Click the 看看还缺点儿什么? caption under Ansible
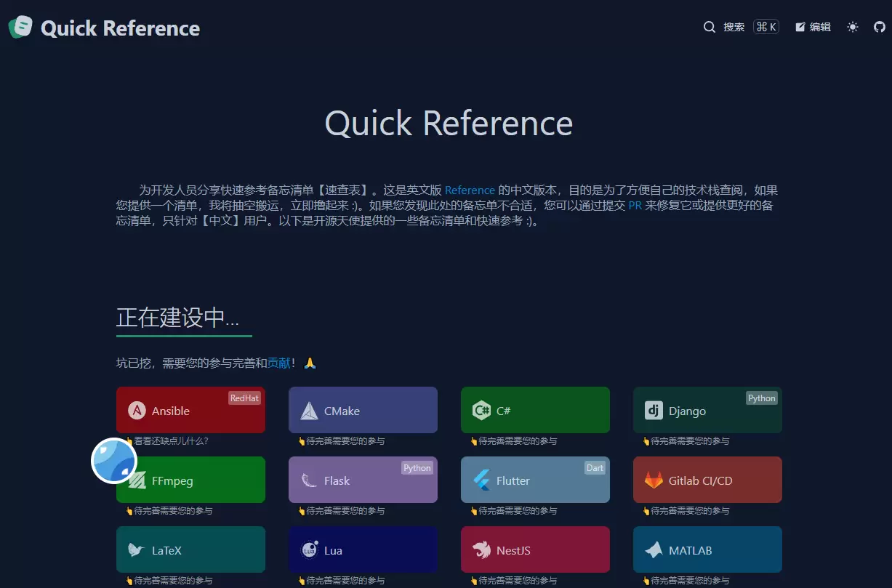 [171, 441]
